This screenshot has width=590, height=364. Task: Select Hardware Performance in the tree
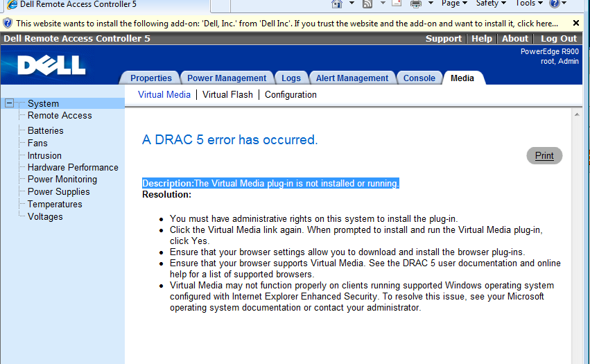pyautogui.click(x=73, y=168)
